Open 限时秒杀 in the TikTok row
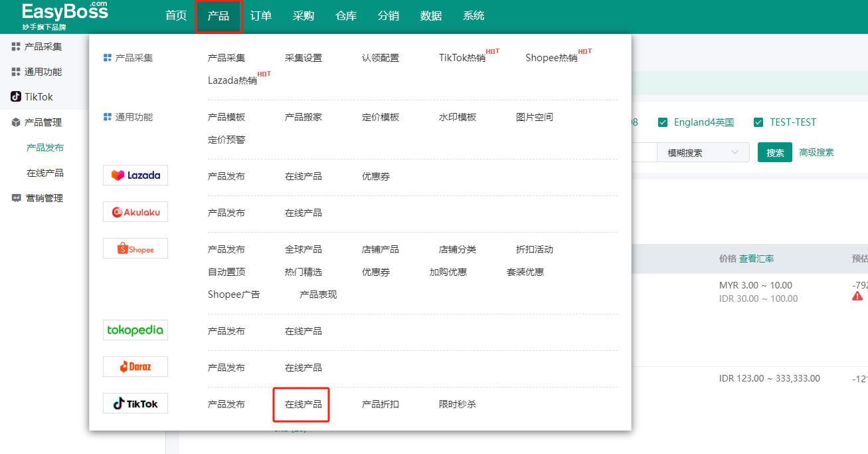 (458, 404)
